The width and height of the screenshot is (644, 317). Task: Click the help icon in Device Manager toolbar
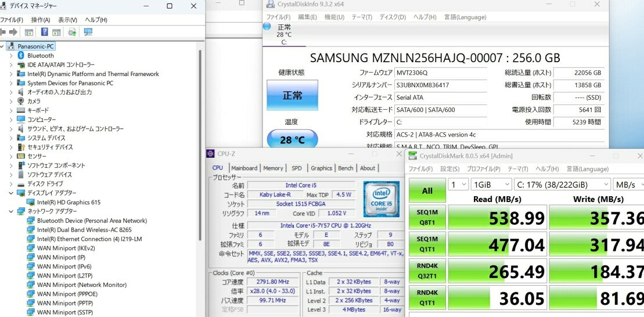click(x=44, y=32)
